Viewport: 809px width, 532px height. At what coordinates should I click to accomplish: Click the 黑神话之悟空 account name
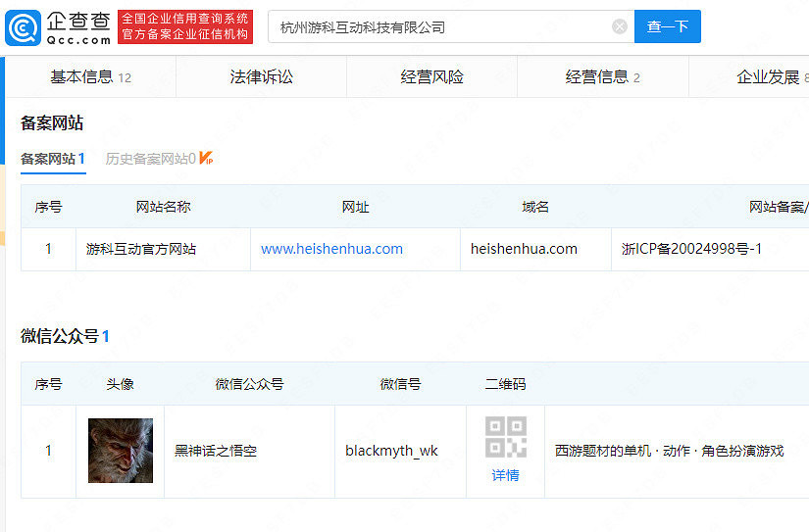(215, 451)
